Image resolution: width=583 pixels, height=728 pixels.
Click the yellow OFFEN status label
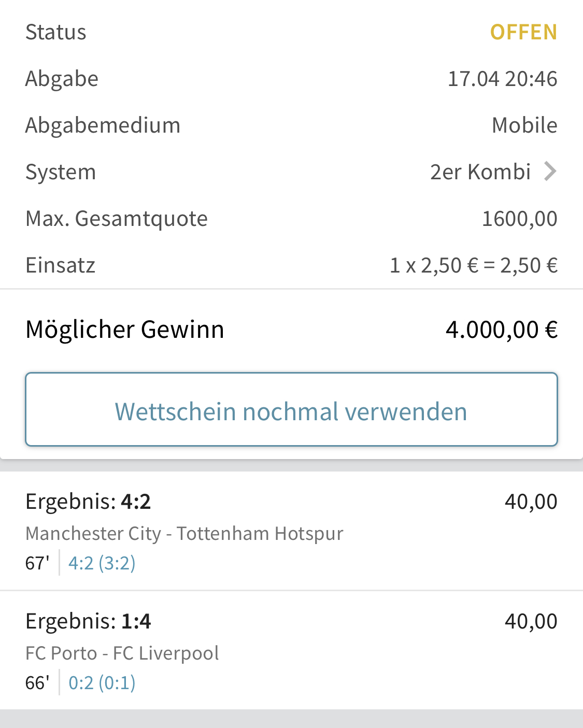[x=523, y=32]
